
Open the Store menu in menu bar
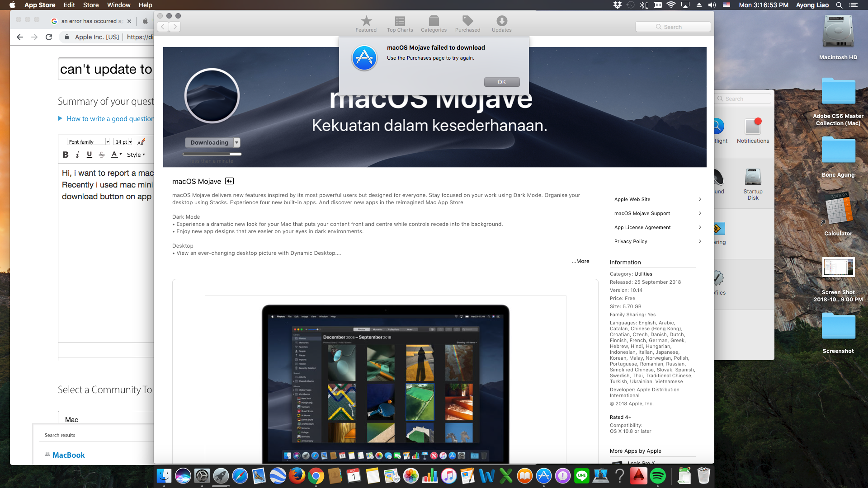[90, 5]
